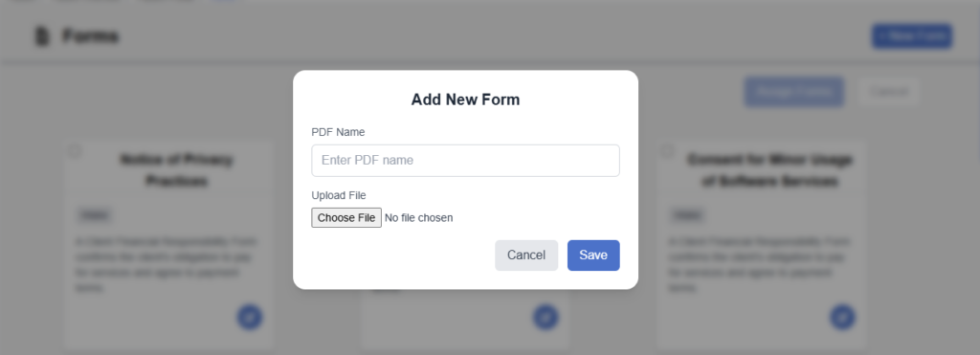980x355 pixels.
Task: Open the Notice of Privacy Practices card title
Action: coord(176,170)
